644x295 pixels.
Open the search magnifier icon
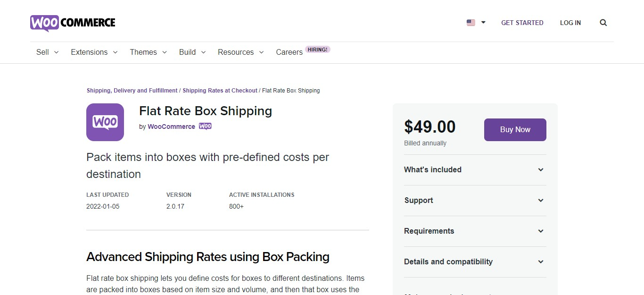[x=603, y=23]
